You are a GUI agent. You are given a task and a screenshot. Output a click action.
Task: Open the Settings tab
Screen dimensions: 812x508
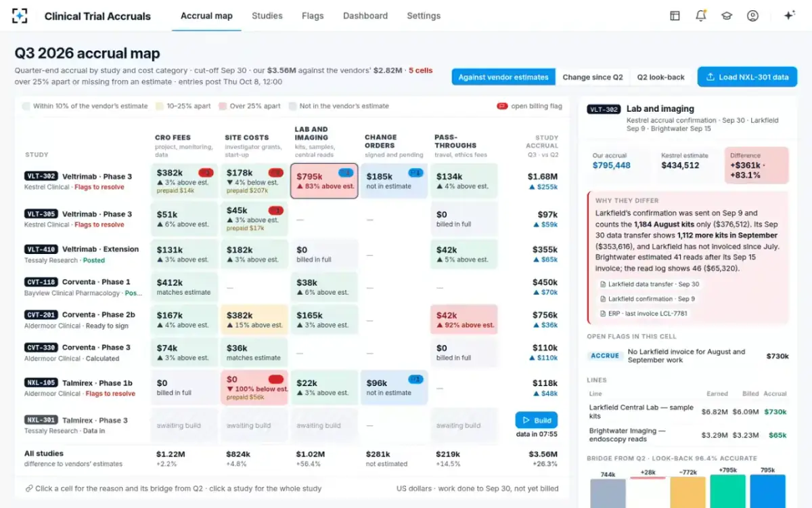[424, 16]
